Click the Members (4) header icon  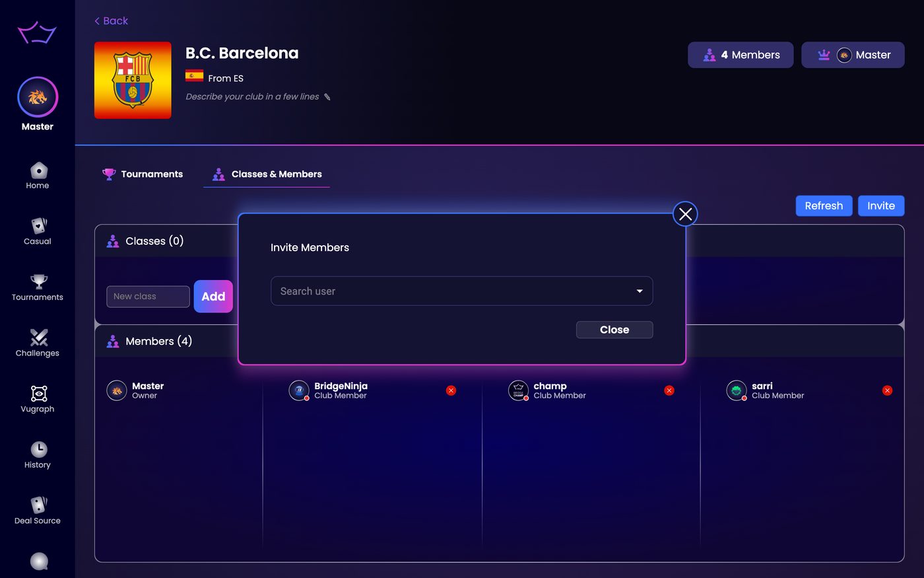pos(113,342)
